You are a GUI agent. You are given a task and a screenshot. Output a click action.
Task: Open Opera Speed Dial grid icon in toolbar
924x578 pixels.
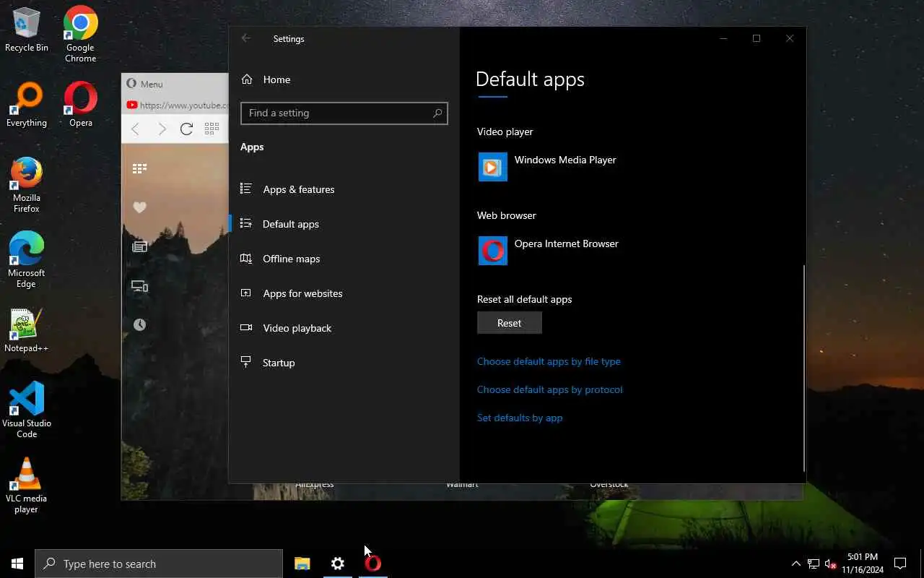click(212, 129)
